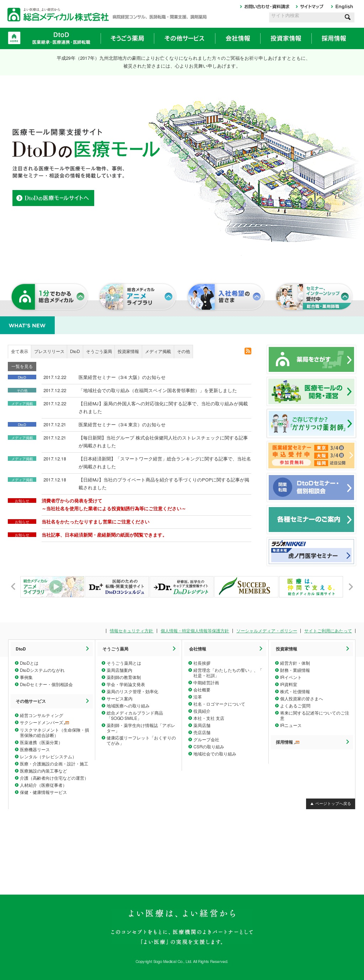Click the green HOME icon in navigation
The width and height of the screenshot is (364, 980).
(14, 38)
